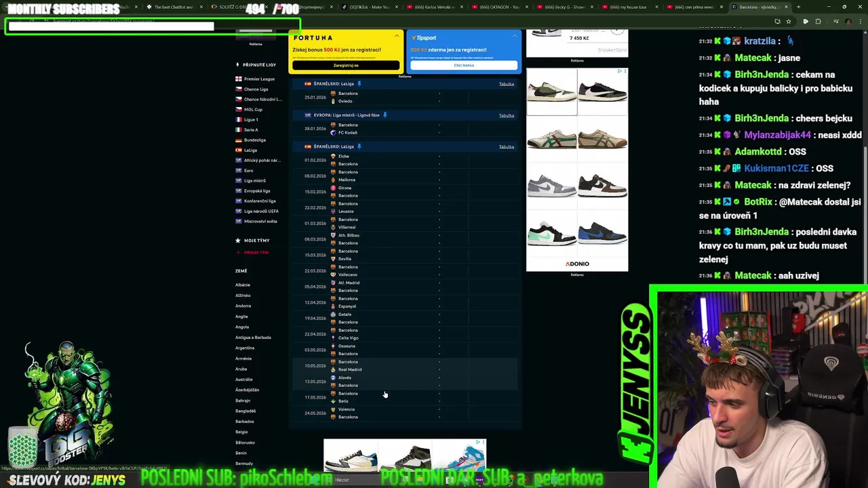Click the Mallorca team crest icon

point(333,180)
